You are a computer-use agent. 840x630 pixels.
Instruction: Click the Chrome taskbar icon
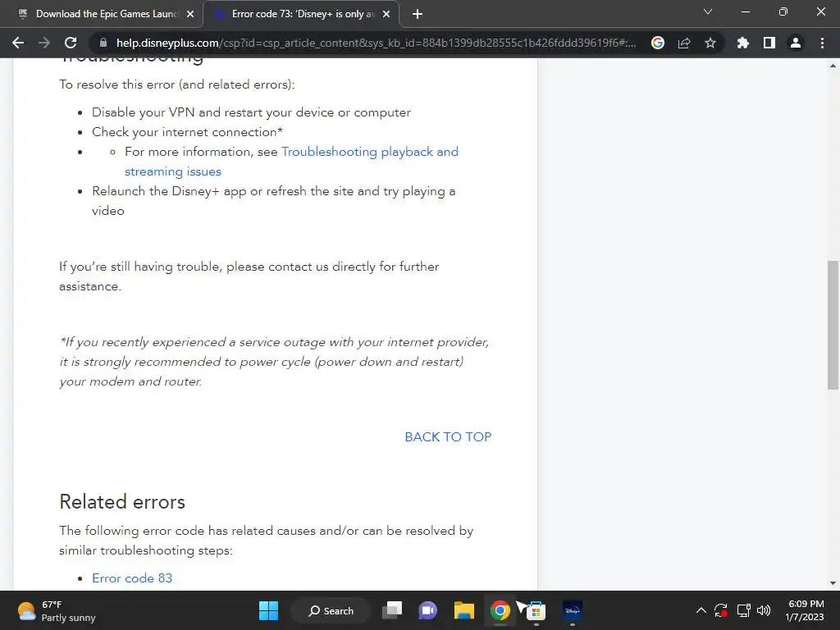coord(500,610)
